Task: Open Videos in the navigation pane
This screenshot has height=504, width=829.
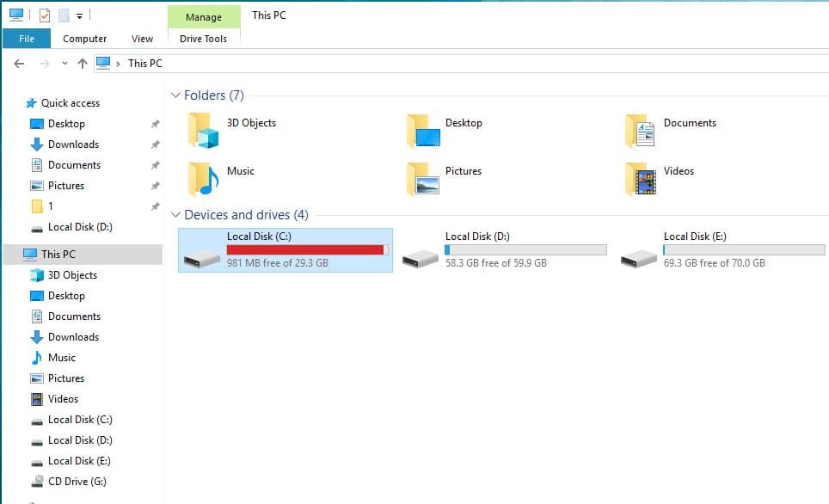Action: [x=63, y=399]
